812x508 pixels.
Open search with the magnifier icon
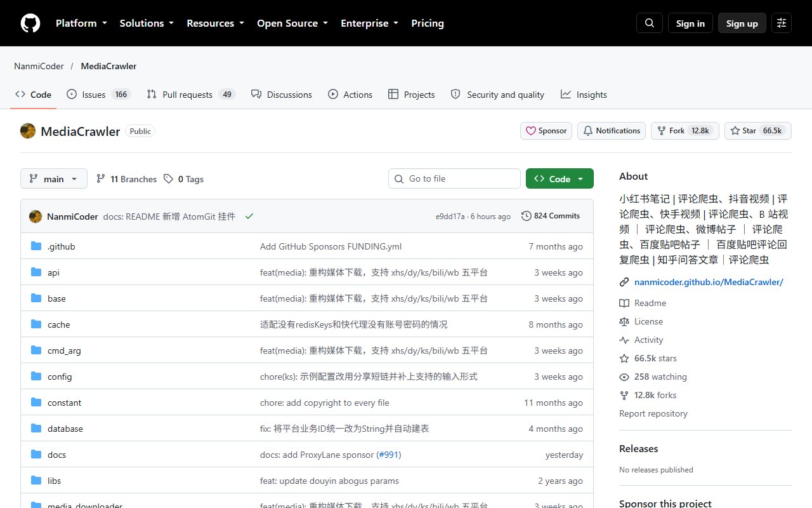pyautogui.click(x=650, y=23)
